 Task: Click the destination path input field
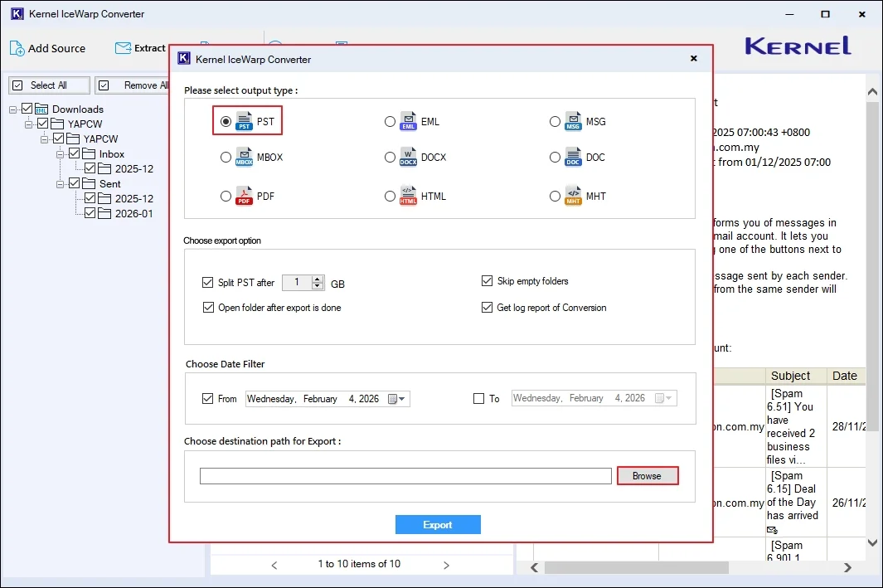[405, 475]
